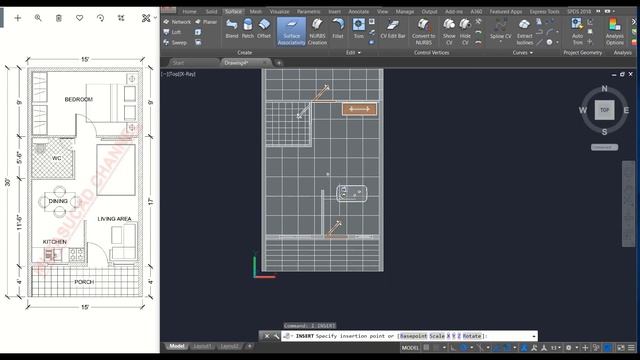Open Analysis Options
Screen dimensions: 640x360
(614, 31)
